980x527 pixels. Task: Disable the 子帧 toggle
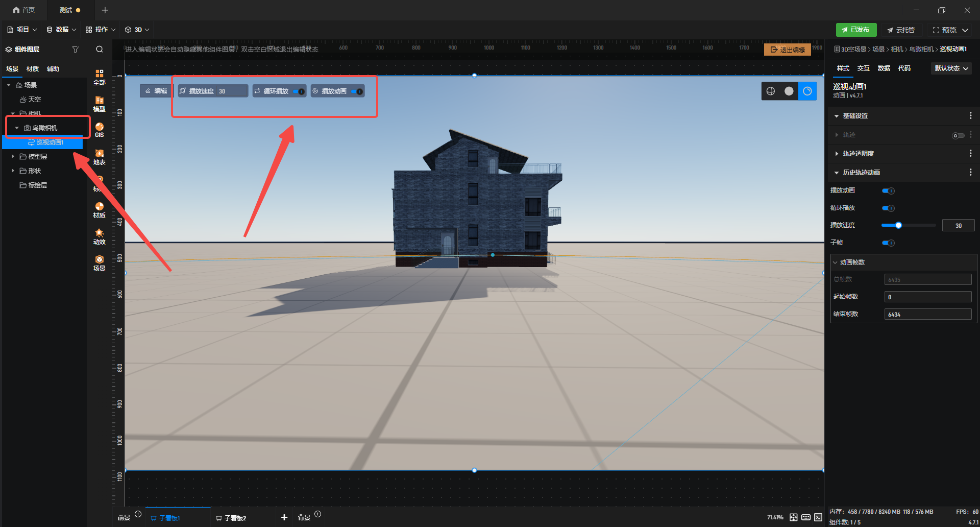pyautogui.click(x=888, y=243)
